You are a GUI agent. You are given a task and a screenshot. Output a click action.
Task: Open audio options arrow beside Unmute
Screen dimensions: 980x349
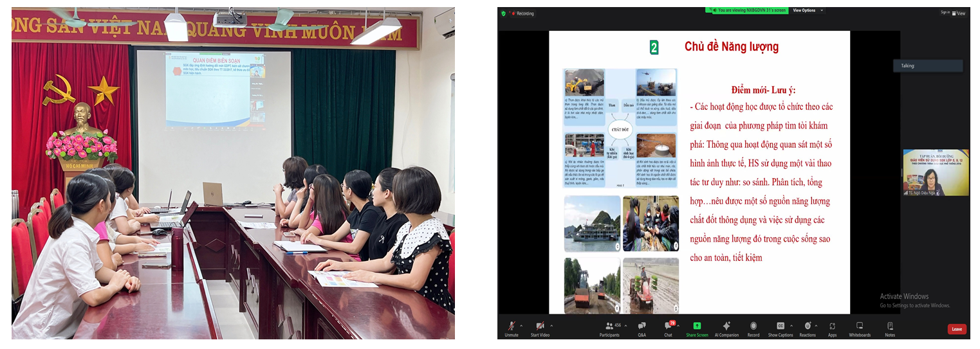tap(522, 325)
